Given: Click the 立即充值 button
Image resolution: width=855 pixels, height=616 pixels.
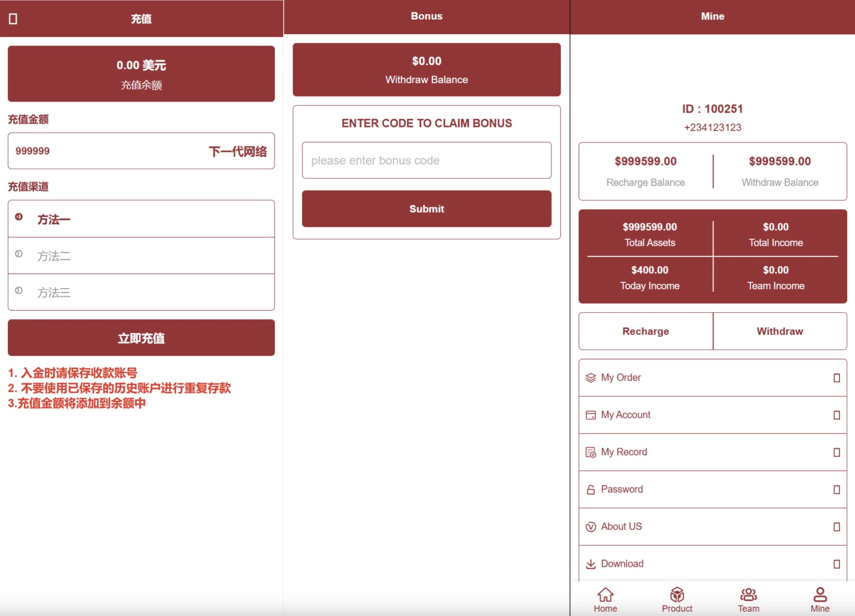Looking at the screenshot, I should 141,338.
